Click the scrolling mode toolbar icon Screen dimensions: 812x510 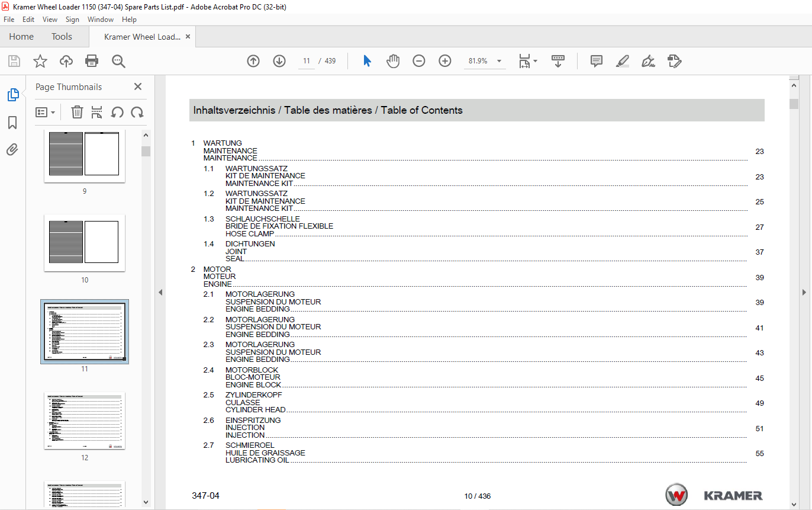[x=558, y=61]
